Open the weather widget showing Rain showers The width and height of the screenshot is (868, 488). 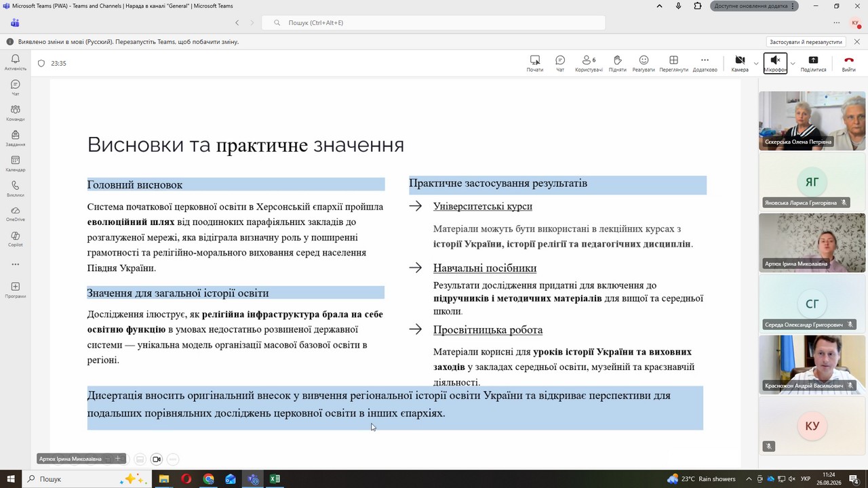[x=701, y=479]
